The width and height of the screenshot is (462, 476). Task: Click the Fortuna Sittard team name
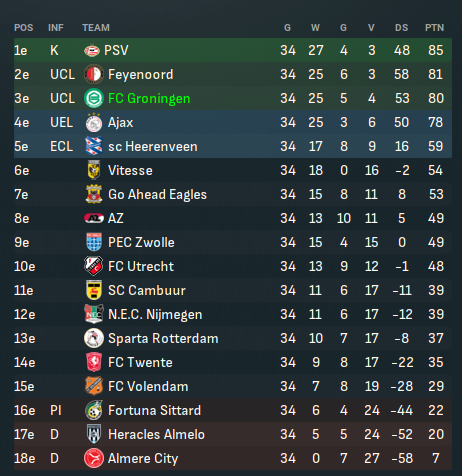[x=154, y=410]
